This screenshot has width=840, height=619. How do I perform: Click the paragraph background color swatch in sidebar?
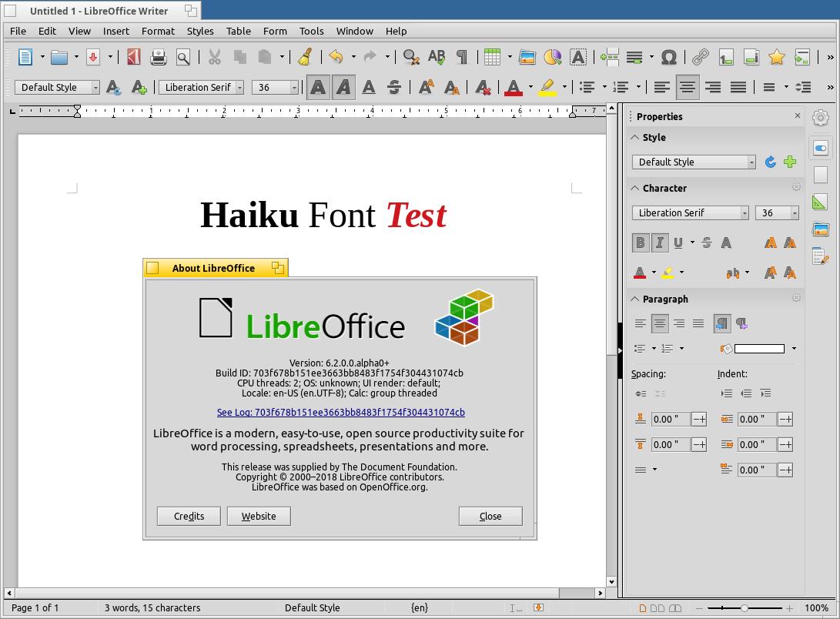[x=759, y=349]
